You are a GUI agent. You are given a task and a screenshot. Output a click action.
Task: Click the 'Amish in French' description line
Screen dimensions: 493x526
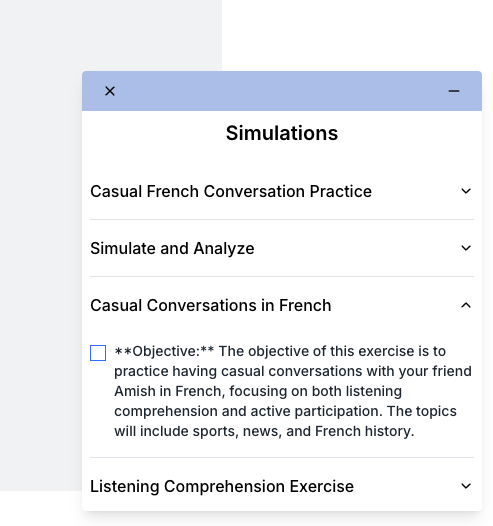pyautogui.click(x=258, y=391)
